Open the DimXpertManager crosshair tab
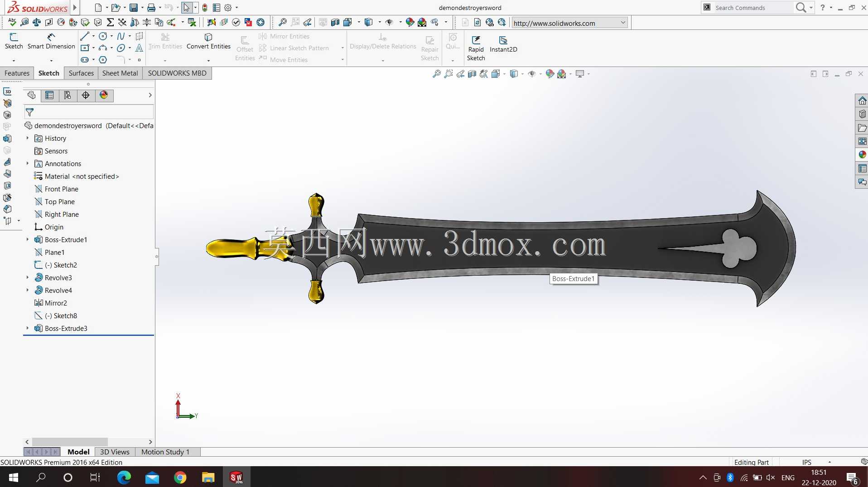The width and height of the screenshot is (868, 487). [86, 95]
